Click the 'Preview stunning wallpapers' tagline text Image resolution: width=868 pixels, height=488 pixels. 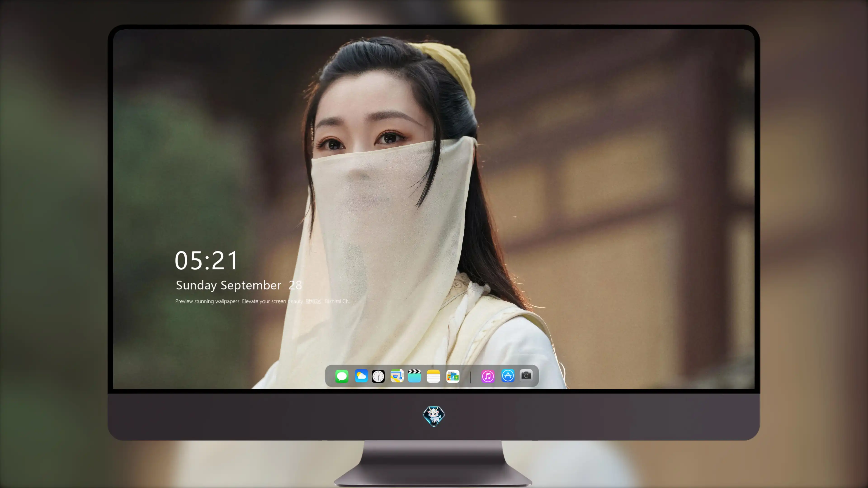pyautogui.click(x=262, y=301)
